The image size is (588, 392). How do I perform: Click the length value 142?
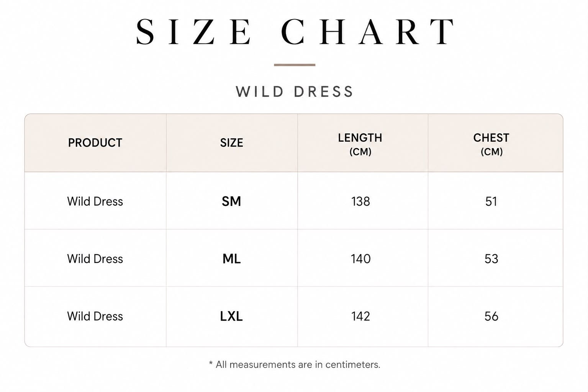pos(360,316)
